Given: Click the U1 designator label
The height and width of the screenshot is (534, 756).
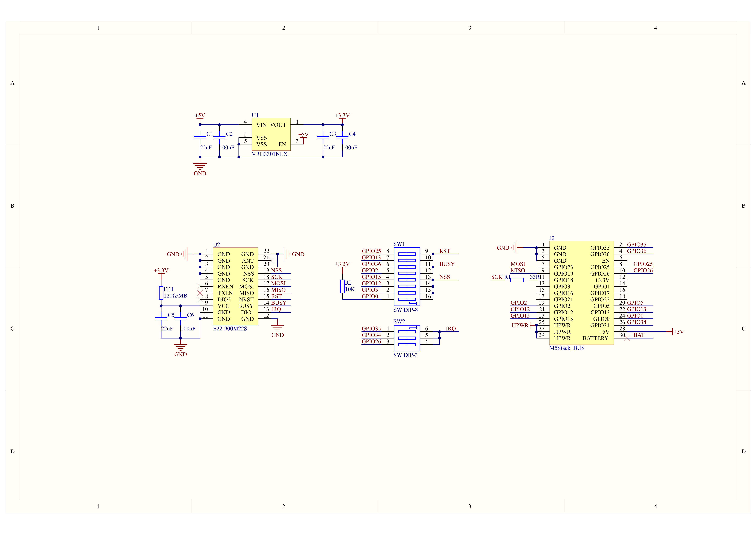Looking at the screenshot, I should click(x=255, y=115).
